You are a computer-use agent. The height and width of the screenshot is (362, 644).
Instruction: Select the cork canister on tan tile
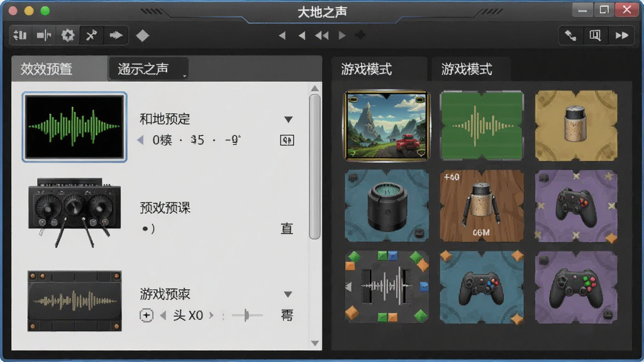(576, 126)
